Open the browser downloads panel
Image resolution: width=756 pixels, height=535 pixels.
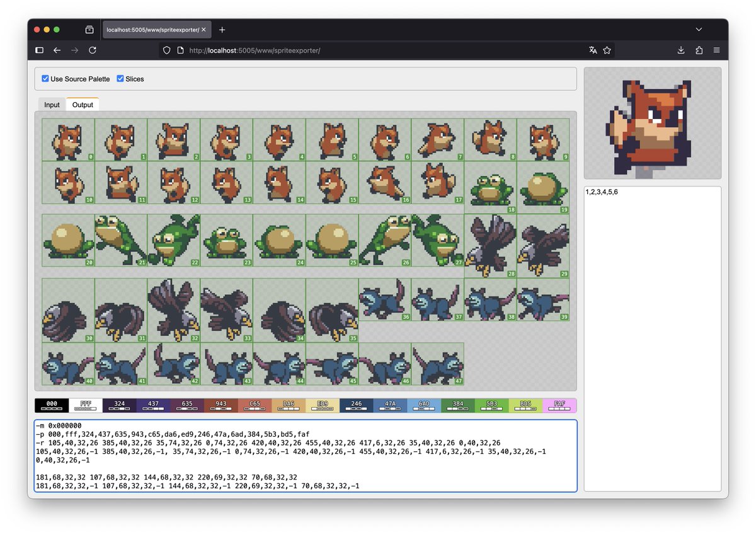(681, 50)
